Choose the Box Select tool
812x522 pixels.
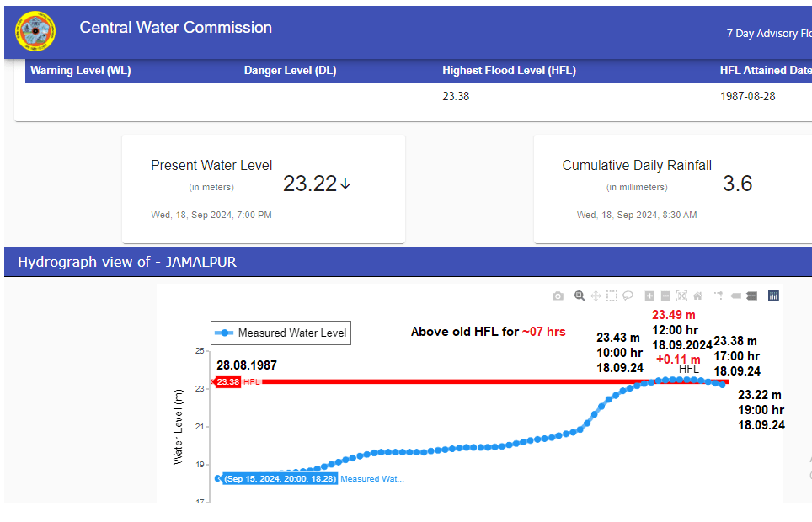(x=612, y=296)
